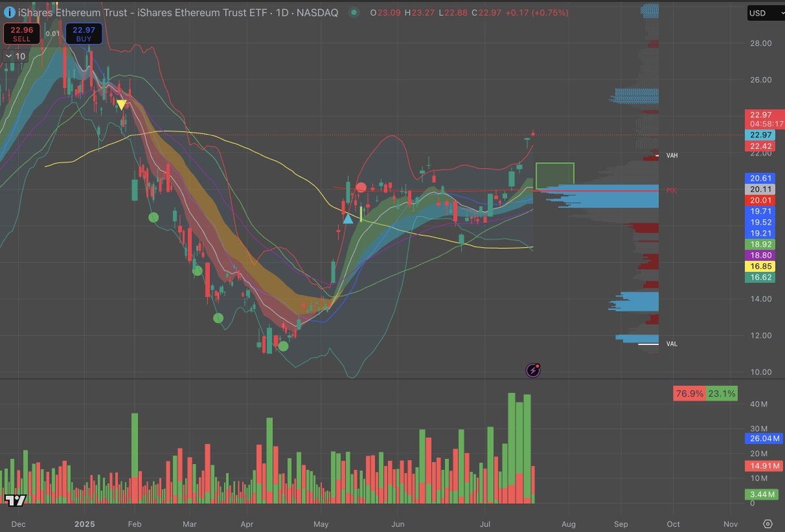Click the VAL volume profile label
Screen dimensions: 785x532
[x=672, y=344]
